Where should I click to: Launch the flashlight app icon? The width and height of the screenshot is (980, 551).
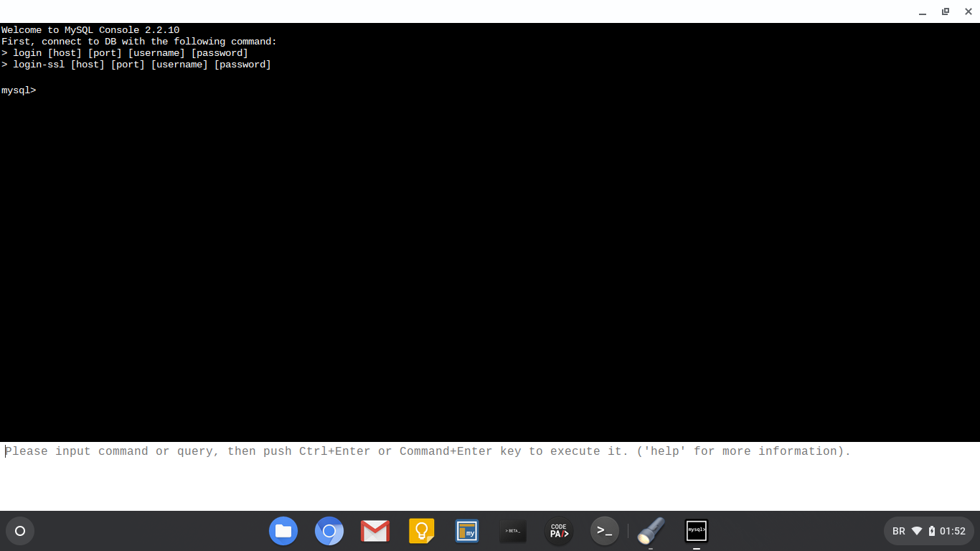[651, 531]
